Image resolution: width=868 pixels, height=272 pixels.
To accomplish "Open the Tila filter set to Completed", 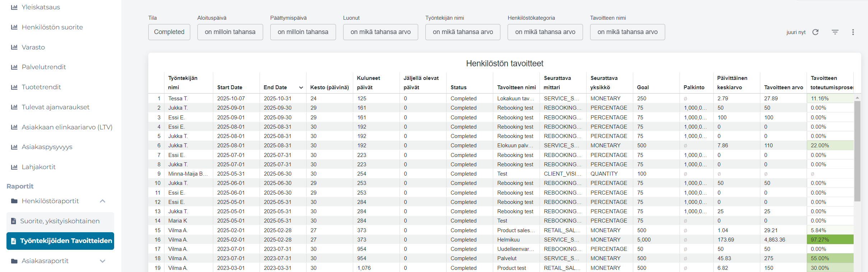I will (169, 32).
